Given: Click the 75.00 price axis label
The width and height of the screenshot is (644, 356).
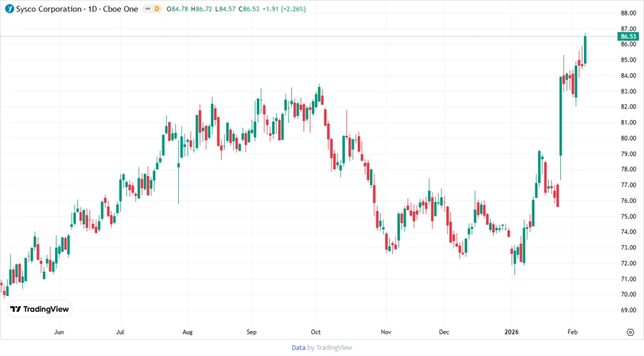Looking at the screenshot, I should coord(628,217).
